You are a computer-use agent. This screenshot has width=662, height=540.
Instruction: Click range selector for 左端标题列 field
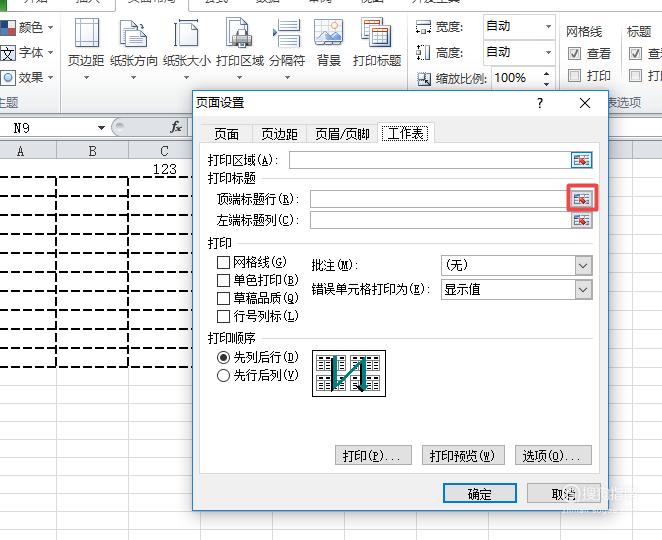pos(581,220)
